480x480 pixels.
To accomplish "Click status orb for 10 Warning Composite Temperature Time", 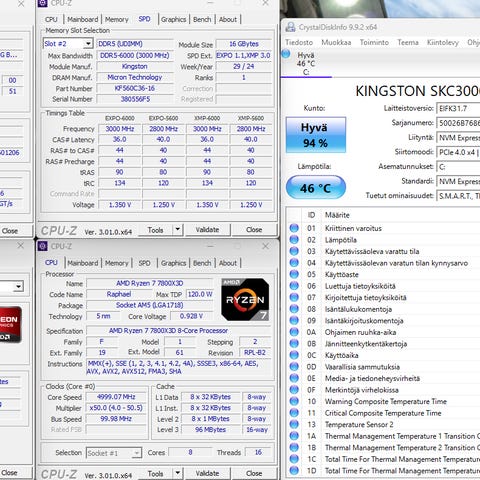I will click(294, 401).
